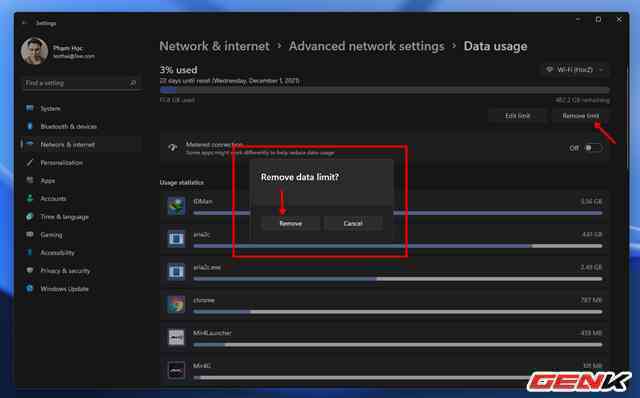Select the Gaming controller icon
The image size is (640, 398).
(30, 235)
